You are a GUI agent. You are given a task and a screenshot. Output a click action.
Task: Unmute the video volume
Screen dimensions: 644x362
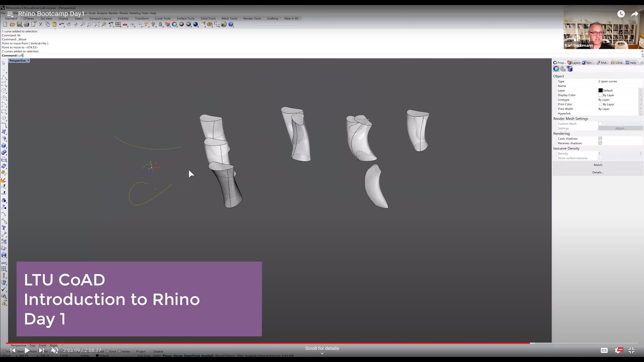click(55, 350)
